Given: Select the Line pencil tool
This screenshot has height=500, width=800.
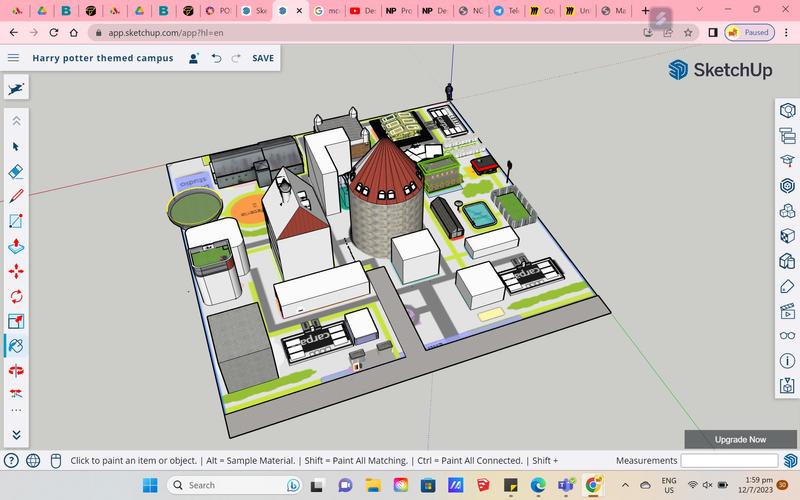Looking at the screenshot, I should 16,196.
